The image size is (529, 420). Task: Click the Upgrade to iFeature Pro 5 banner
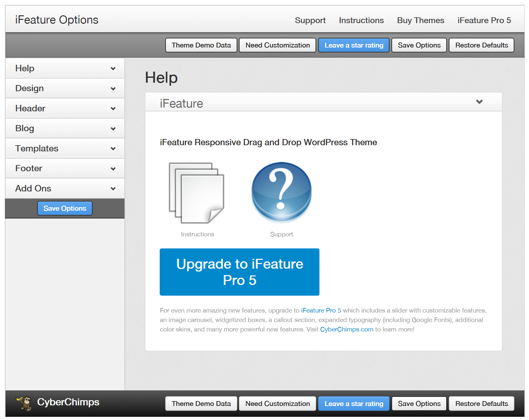coord(240,272)
